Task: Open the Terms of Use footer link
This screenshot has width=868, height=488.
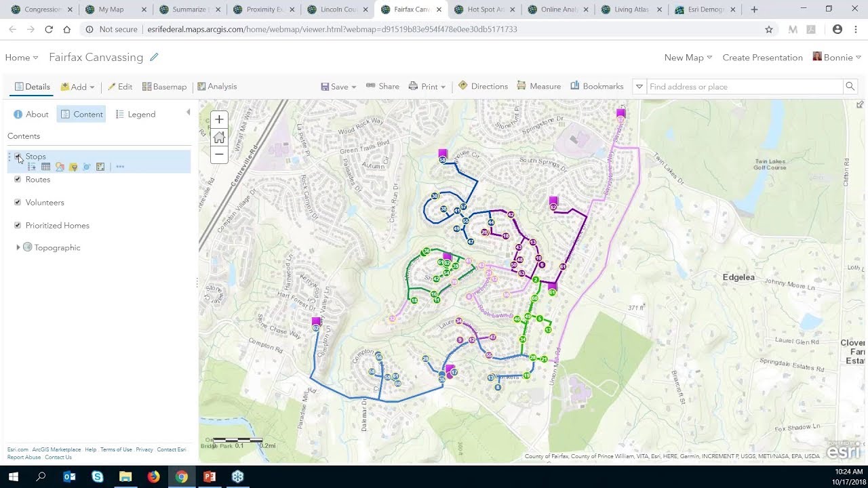Action: [116, 449]
